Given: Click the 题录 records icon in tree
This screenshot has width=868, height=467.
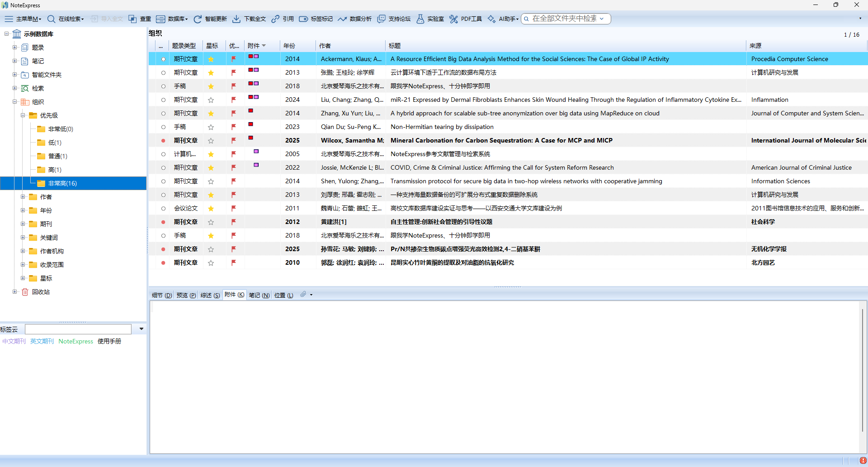Looking at the screenshot, I should [25, 48].
